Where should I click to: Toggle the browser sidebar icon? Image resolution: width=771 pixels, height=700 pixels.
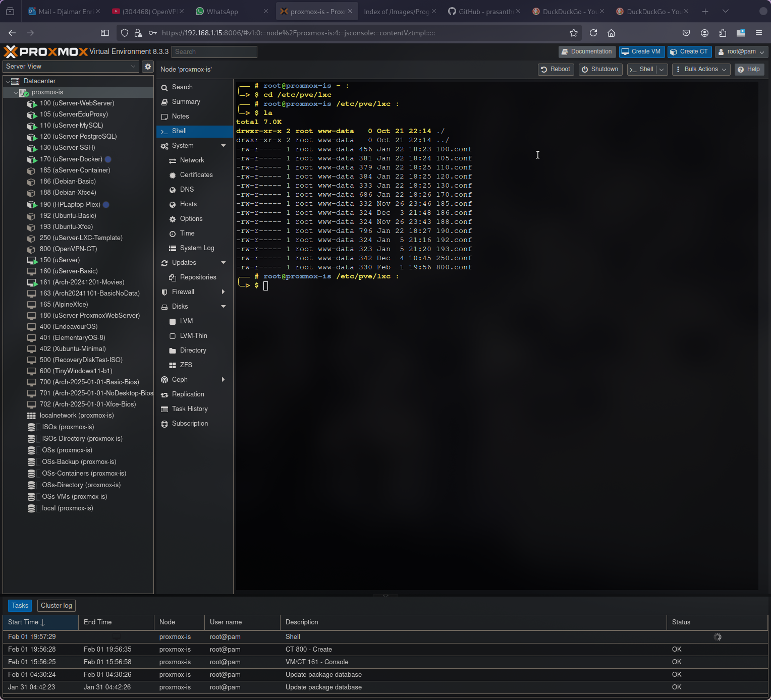tap(105, 33)
